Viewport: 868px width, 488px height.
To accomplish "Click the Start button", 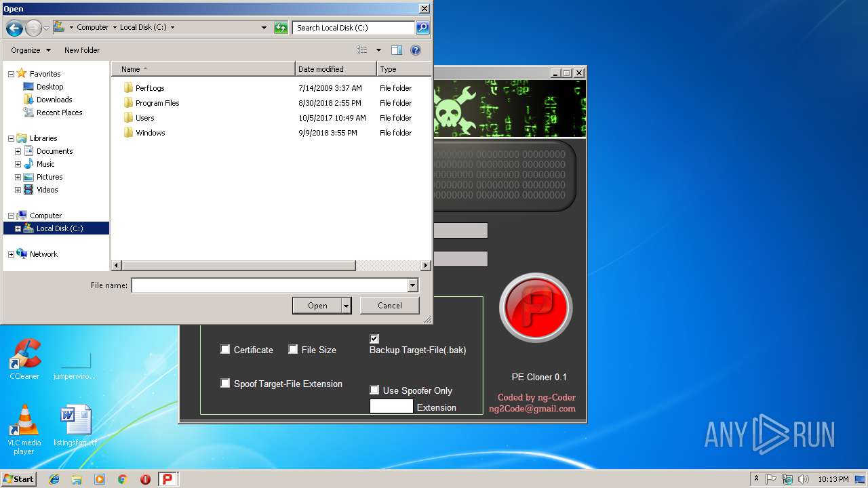I will [18, 479].
